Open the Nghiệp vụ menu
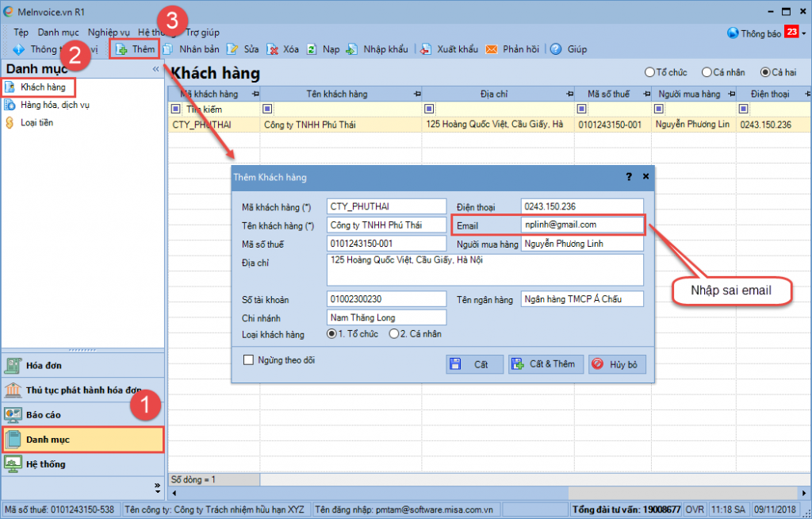 (109, 33)
